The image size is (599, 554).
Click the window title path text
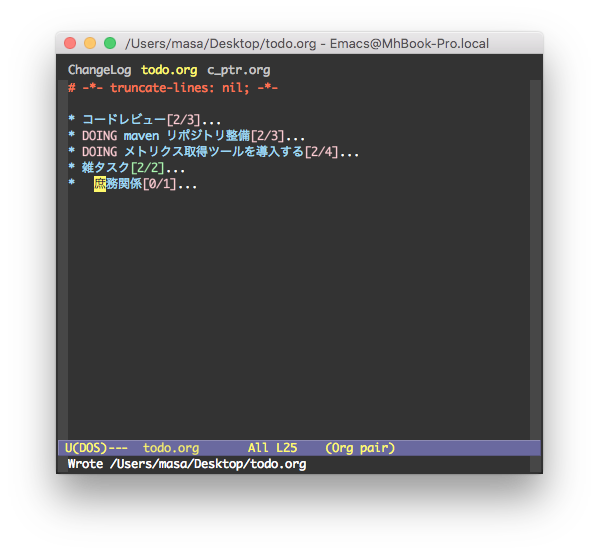coord(307,44)
